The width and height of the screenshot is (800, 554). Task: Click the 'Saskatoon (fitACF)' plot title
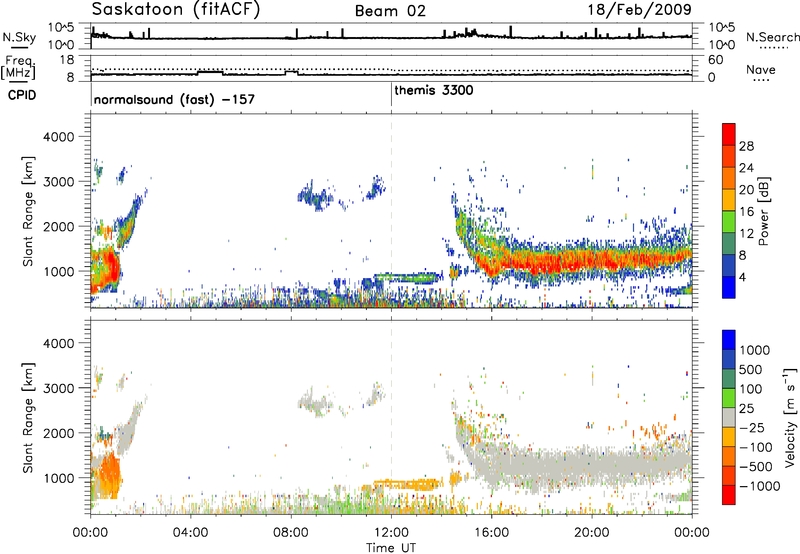176,10
